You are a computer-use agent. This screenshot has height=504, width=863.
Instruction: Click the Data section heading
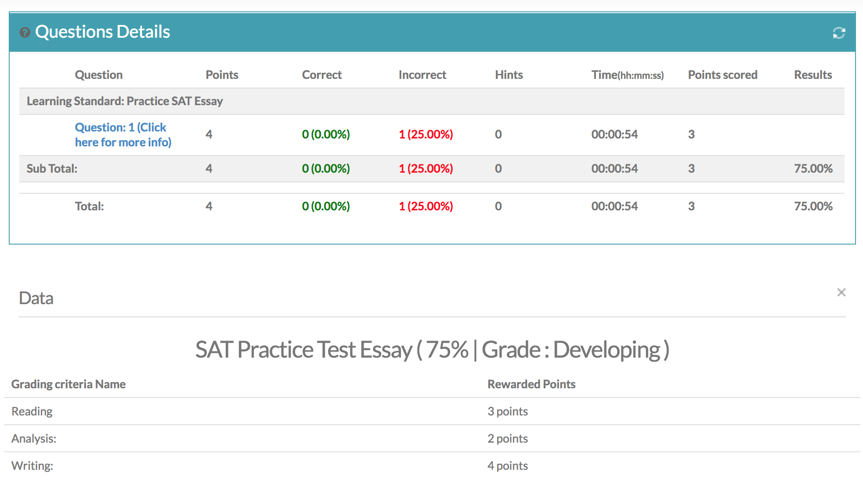[x=36, y=298]
